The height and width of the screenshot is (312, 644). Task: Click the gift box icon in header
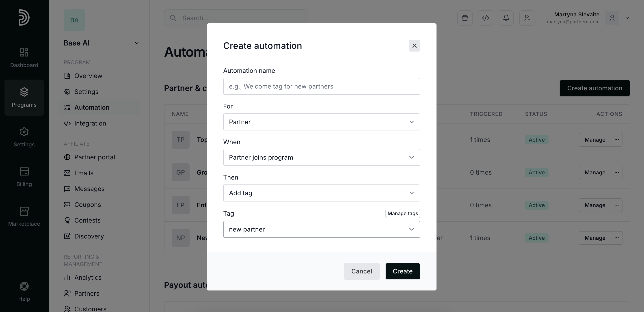click(465, 18)
